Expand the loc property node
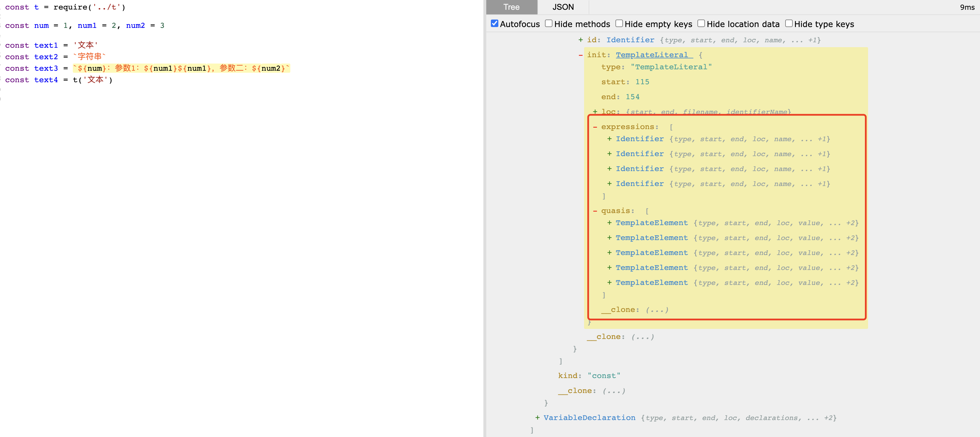The height and width of the screenshot is (437, 980). tap(595, 112)
